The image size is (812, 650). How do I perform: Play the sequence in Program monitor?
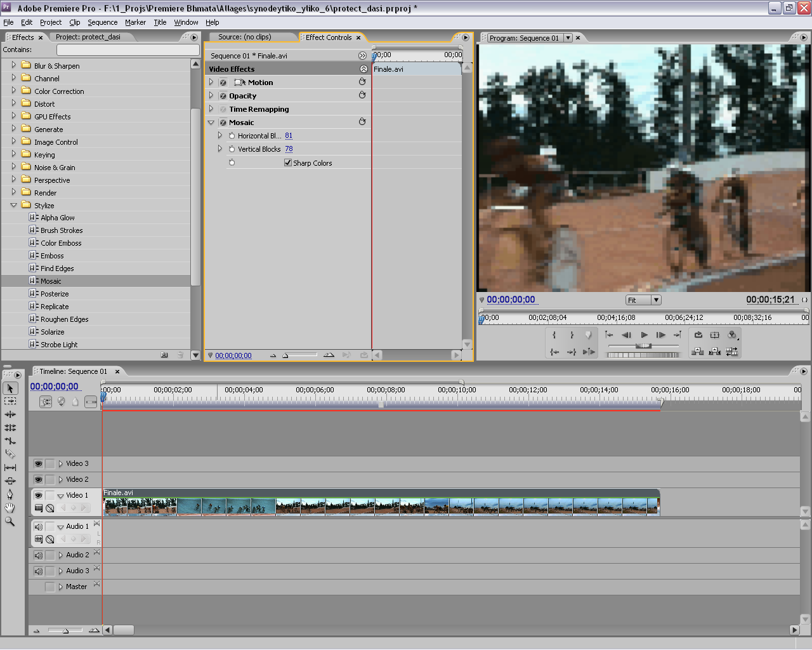(x=644, y=335)
